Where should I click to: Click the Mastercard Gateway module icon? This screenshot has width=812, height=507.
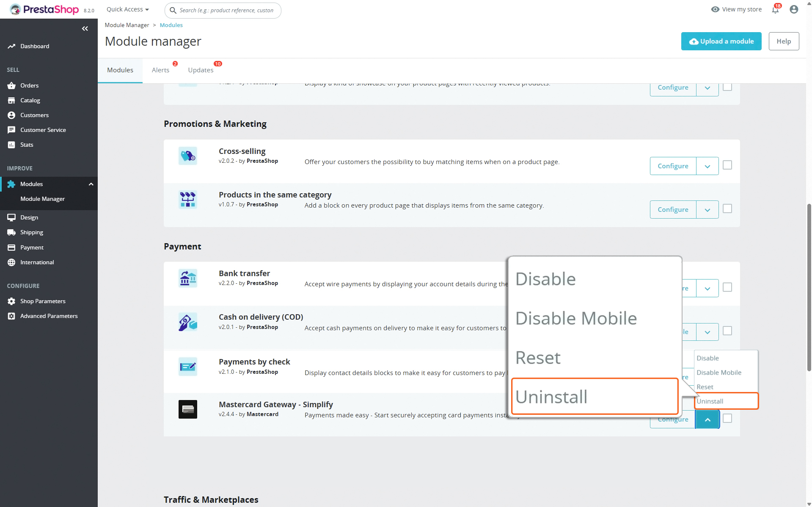[188, 409]
